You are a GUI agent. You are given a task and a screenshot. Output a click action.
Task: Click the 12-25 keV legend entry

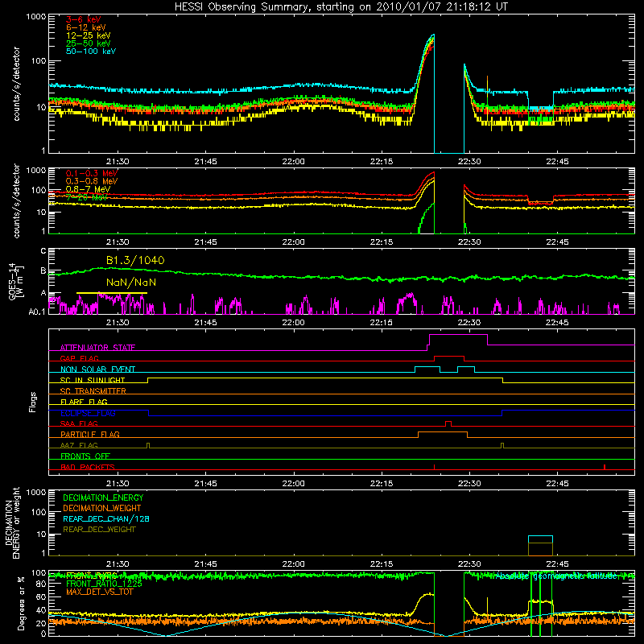coord(89,35)
